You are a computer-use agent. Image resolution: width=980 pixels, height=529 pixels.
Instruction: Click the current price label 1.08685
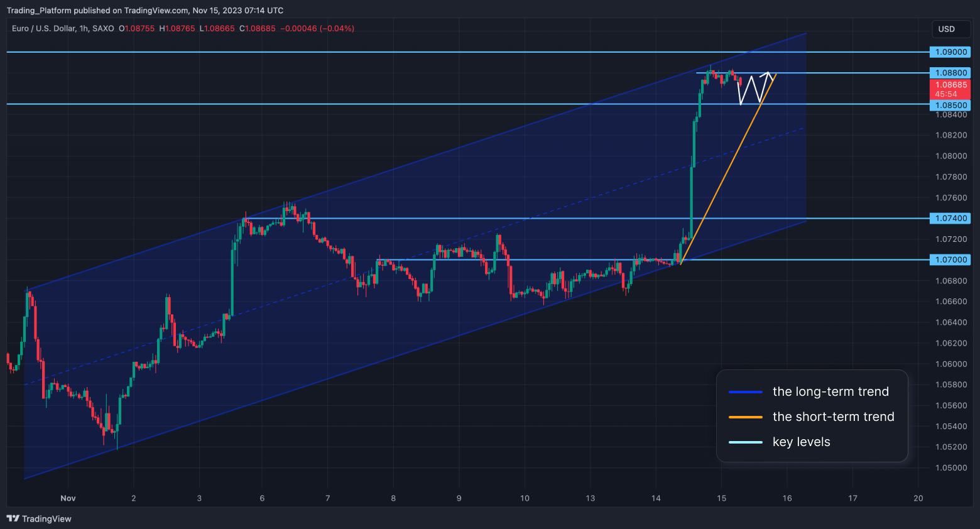coord(950,84)
